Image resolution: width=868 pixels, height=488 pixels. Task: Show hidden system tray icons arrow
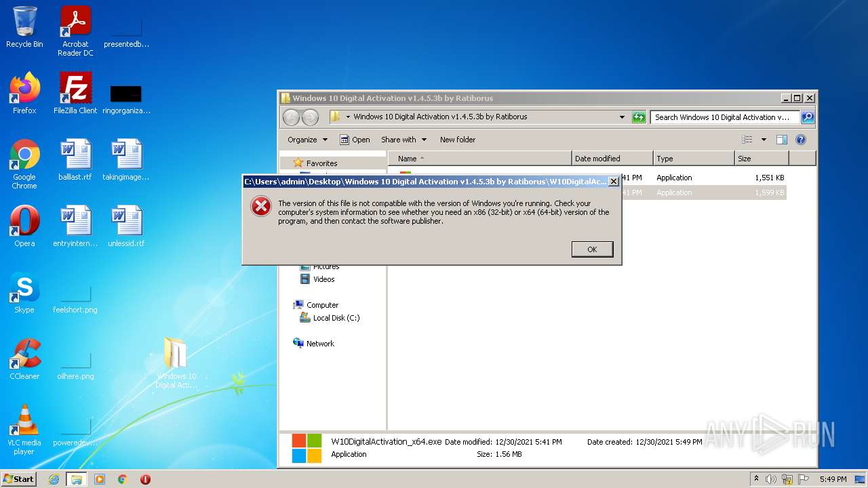[756, 479]
